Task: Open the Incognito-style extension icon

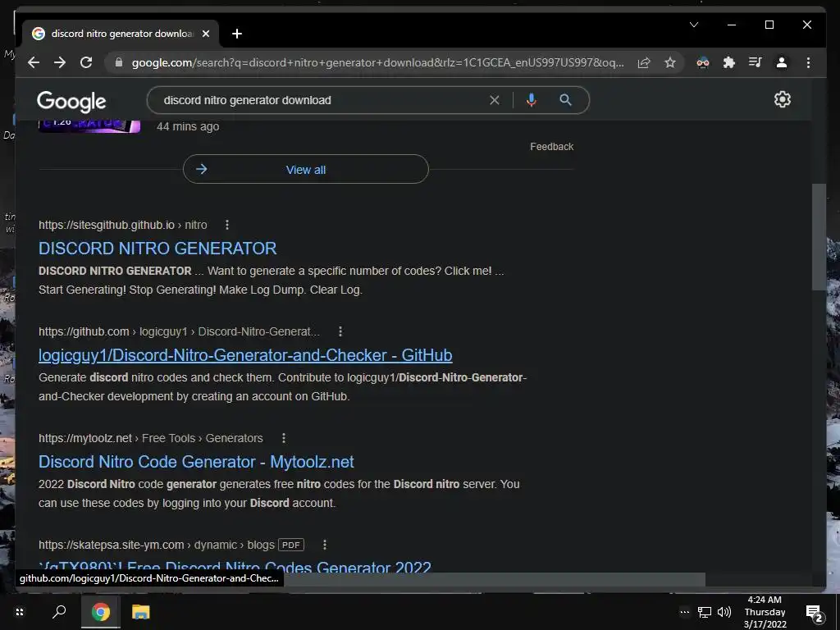Action: coord(703,62)
